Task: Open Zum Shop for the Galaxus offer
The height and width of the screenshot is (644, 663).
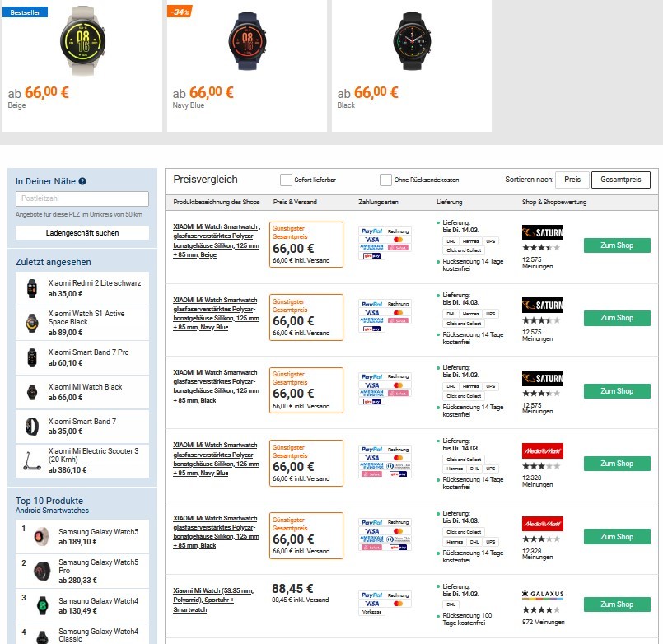Action: tap(617, 604)
